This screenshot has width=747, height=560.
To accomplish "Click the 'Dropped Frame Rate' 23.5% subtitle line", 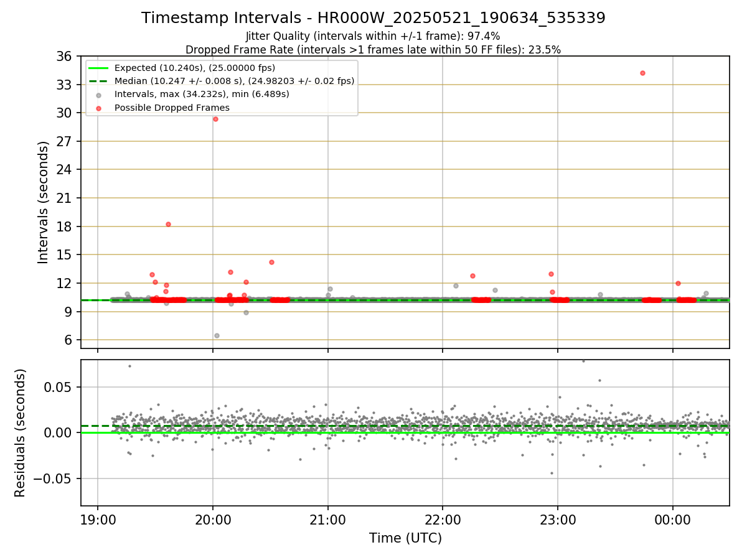I will (374, 50).
